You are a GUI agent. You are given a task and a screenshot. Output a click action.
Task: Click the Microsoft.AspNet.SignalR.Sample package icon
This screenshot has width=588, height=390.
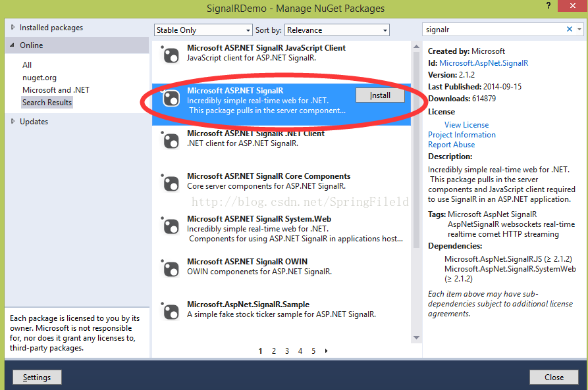coord(171,311)
